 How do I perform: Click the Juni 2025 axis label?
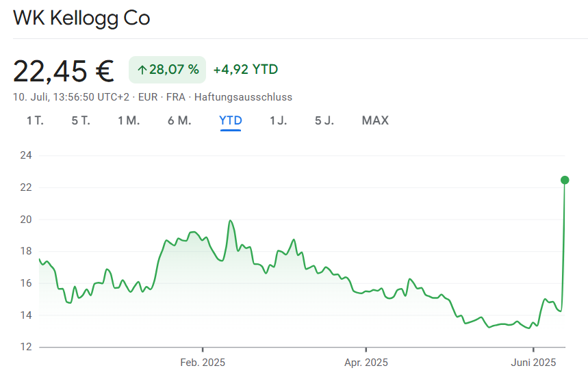point(533,363)
